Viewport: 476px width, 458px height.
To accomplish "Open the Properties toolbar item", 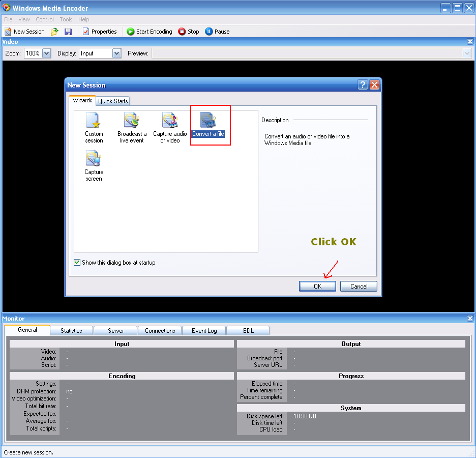I will [100, 32].
